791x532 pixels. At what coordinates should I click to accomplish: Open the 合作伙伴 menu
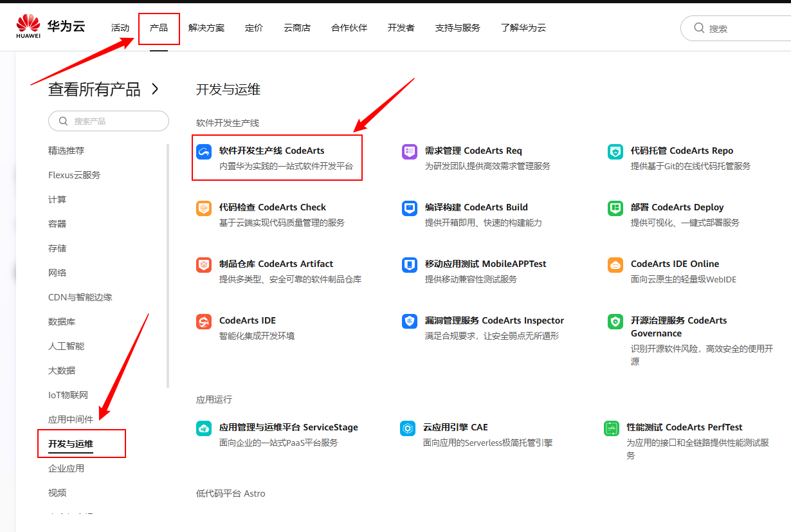click(349, 28)
